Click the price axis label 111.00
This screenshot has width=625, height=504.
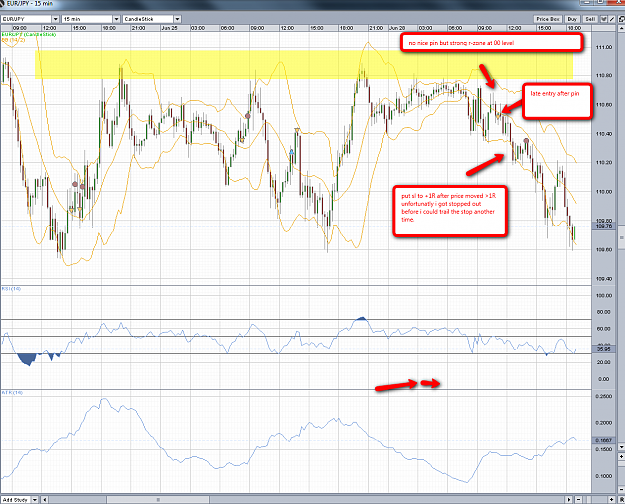(603, 47)
